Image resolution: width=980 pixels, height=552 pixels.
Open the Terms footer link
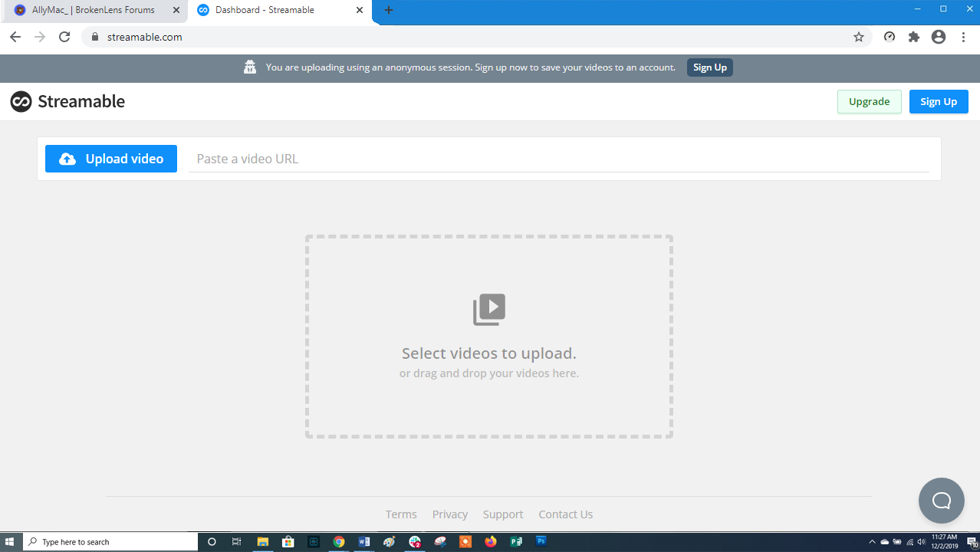point(401,514)
